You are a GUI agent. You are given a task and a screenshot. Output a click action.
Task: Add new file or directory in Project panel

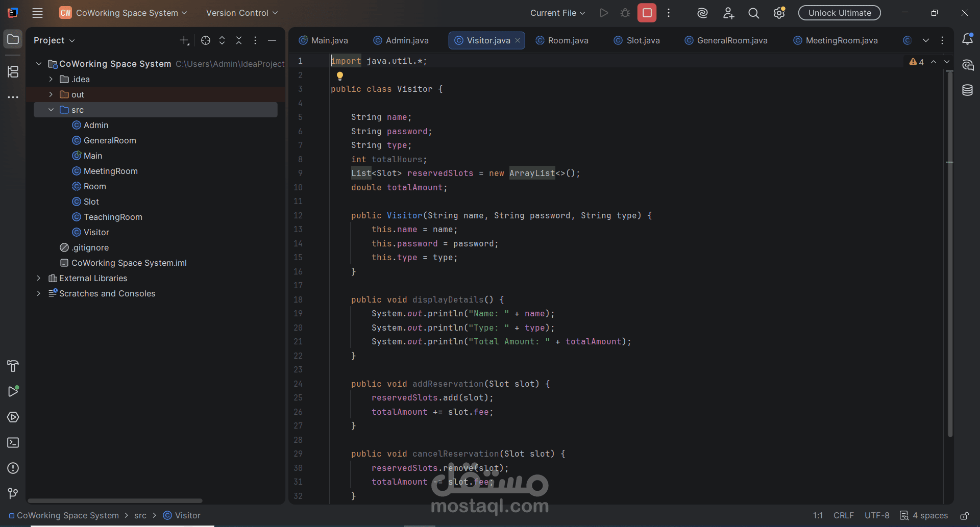184,40
